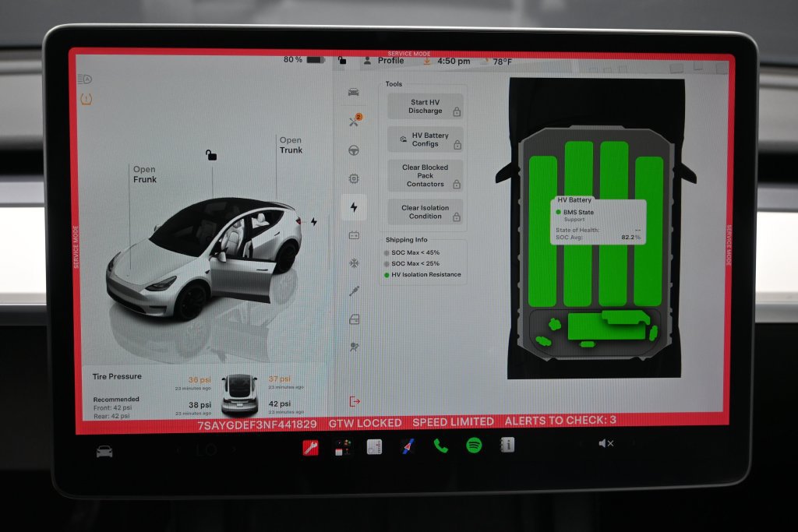Open the Profile menu

[x=384, y=61]
